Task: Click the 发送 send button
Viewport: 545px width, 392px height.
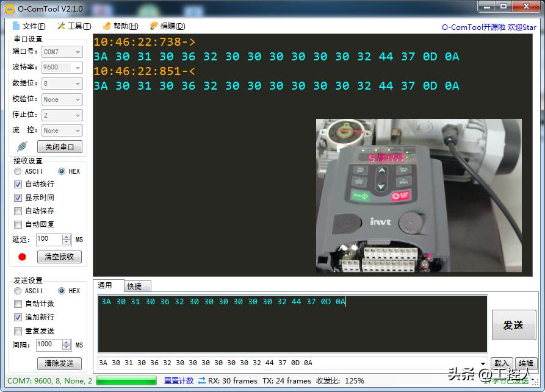Action: point(514,324)
